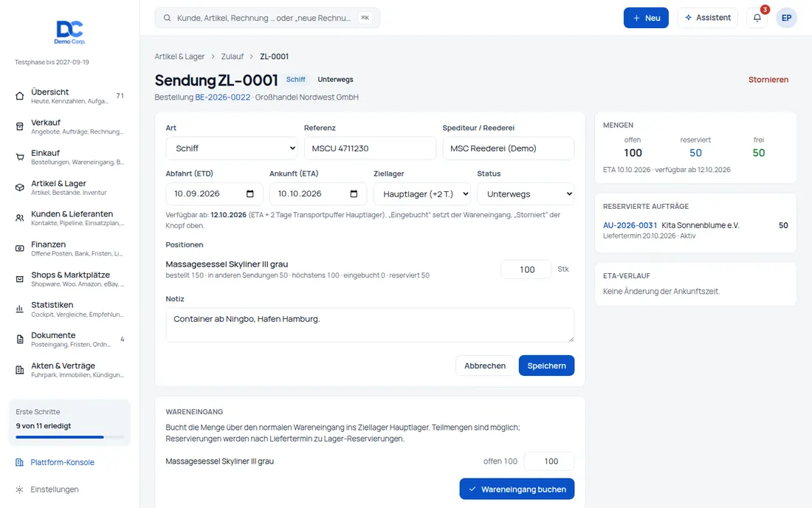Open Dokumente in the sidebar
812x508 pixels.
[69, 340]
